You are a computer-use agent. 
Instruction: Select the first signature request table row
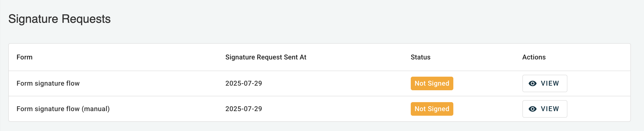[x=325, y=83]
